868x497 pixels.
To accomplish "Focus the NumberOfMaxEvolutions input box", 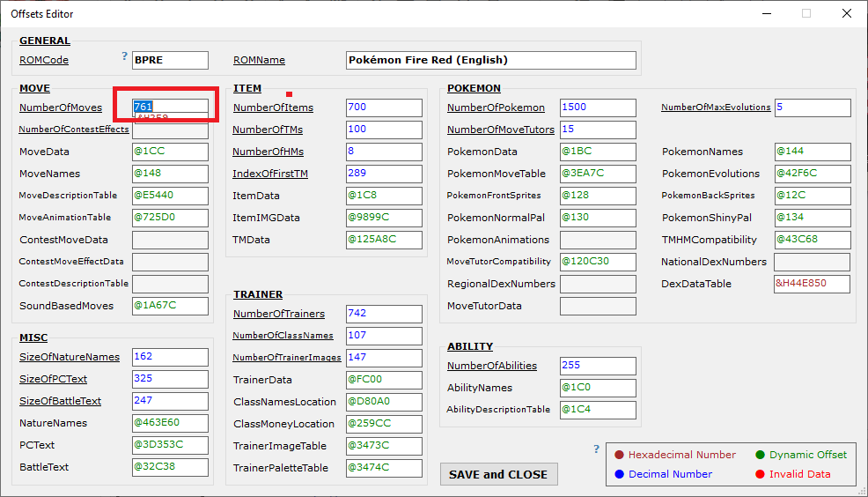I will coord(812,108).
